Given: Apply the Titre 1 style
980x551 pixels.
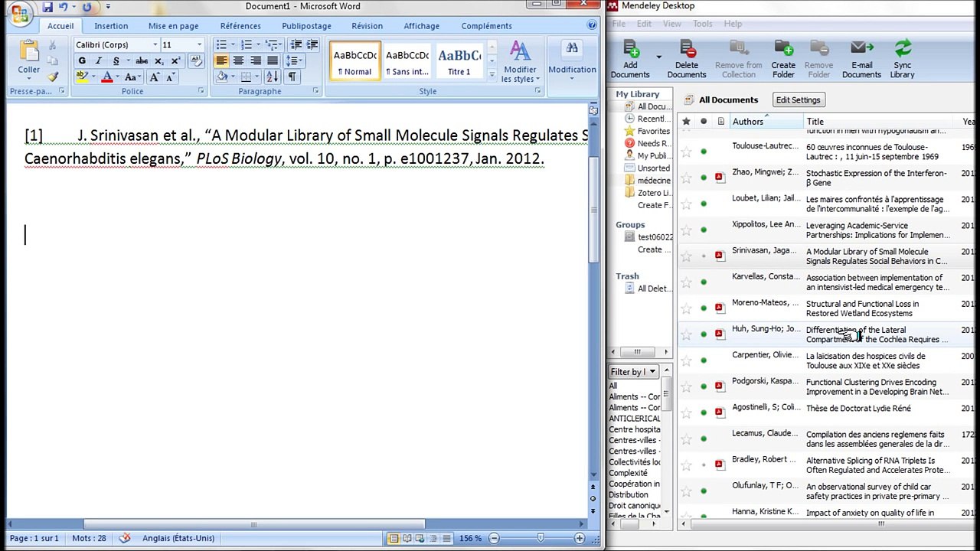Looking at the screenshot, I should 459,61.
